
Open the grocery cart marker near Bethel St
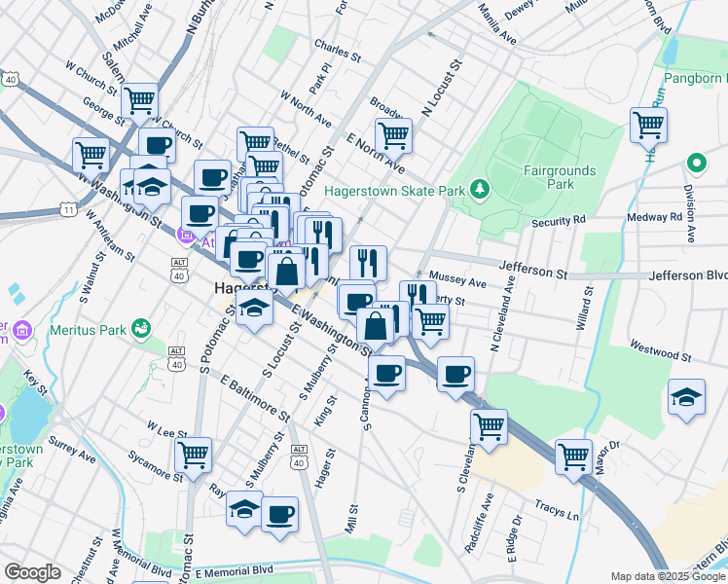(255, 141)
